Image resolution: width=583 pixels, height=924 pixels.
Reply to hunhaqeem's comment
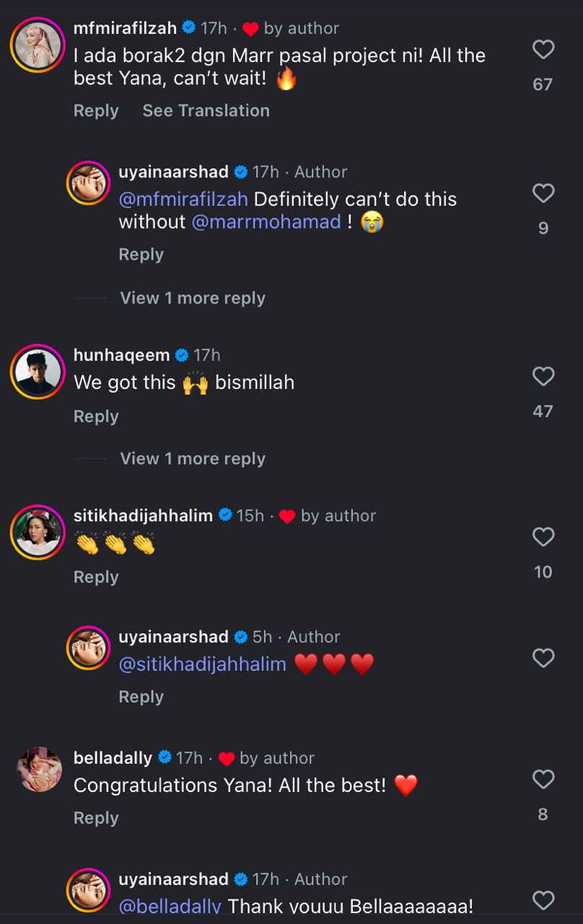[x=96, y=417]
